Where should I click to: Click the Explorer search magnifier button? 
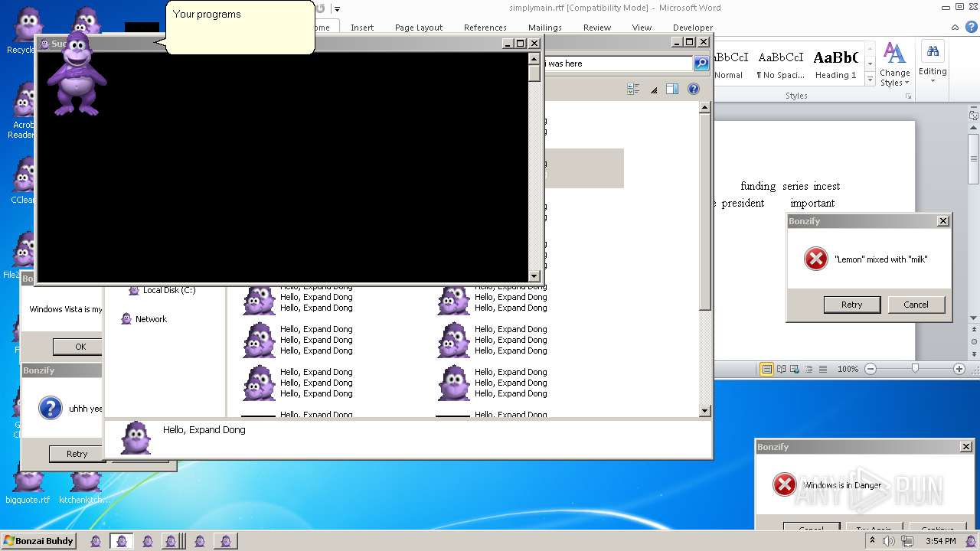click(x=701, y=64)
